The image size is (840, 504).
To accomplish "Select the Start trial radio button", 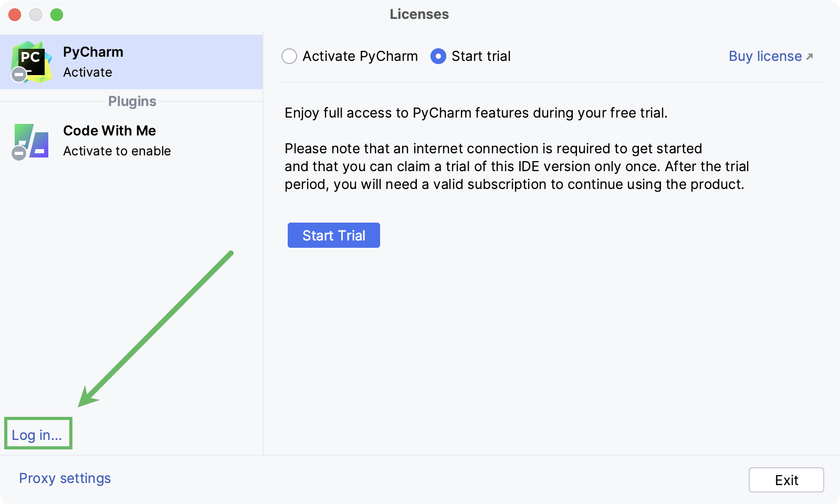I will click(437, 56).
